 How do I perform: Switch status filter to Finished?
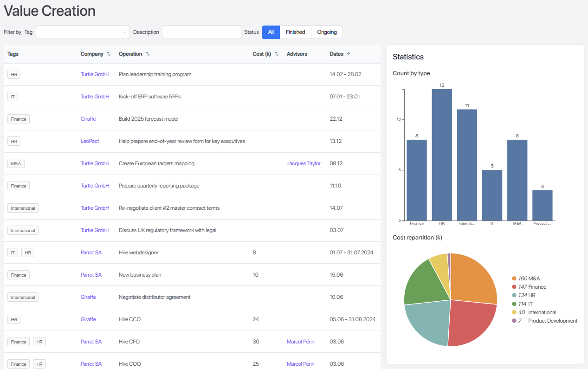pos(296,32)
